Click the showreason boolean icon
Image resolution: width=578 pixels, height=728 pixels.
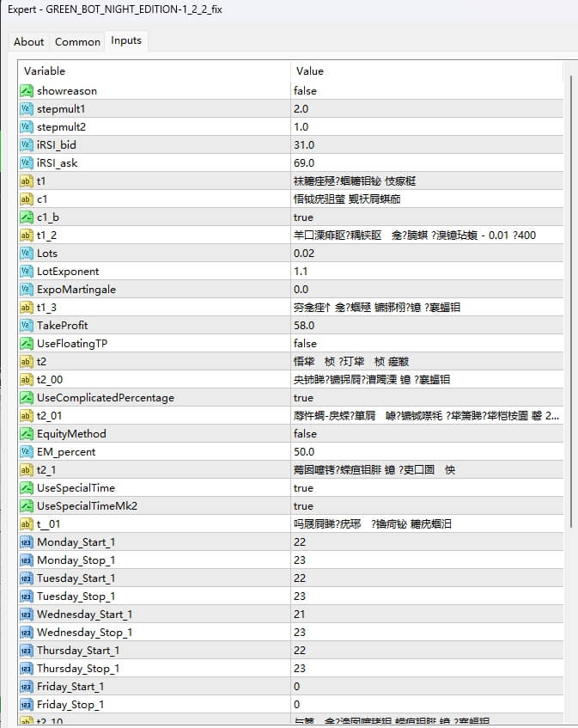[27, 90]
